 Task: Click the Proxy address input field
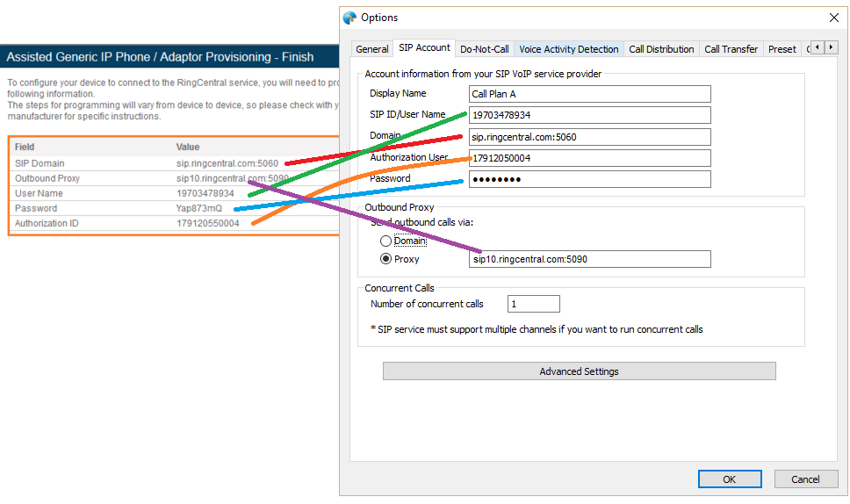pos(590,259)
